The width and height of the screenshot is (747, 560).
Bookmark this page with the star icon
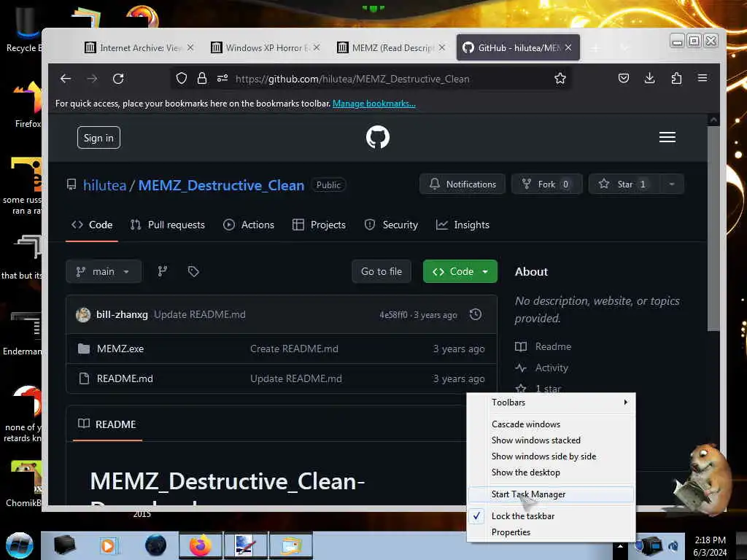560,79
